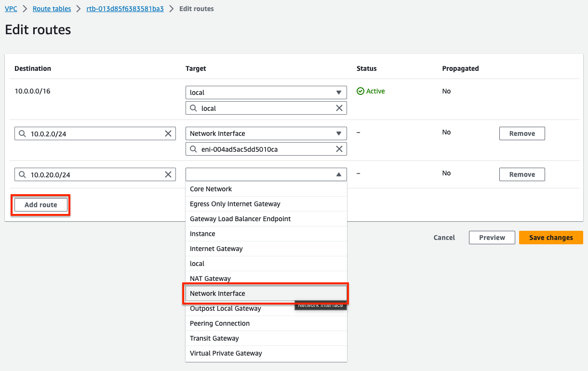Click search icon in 10.0.20.0/24 field
This screenshot has width=588, height=371.
point(22,174)
